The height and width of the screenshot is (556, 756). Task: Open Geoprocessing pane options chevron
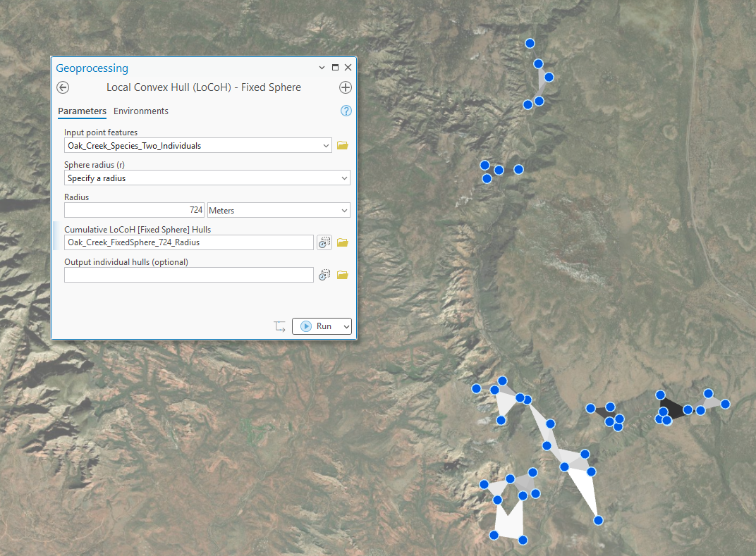coord(322,68)
